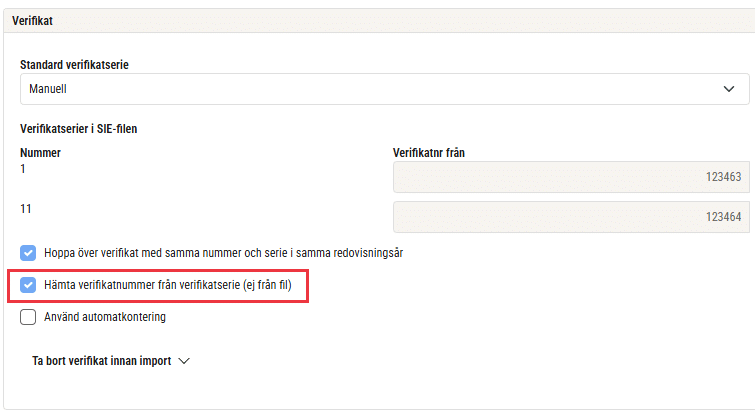
Task: Click the Verifikatnr från column heading
Action: (429, 153)
